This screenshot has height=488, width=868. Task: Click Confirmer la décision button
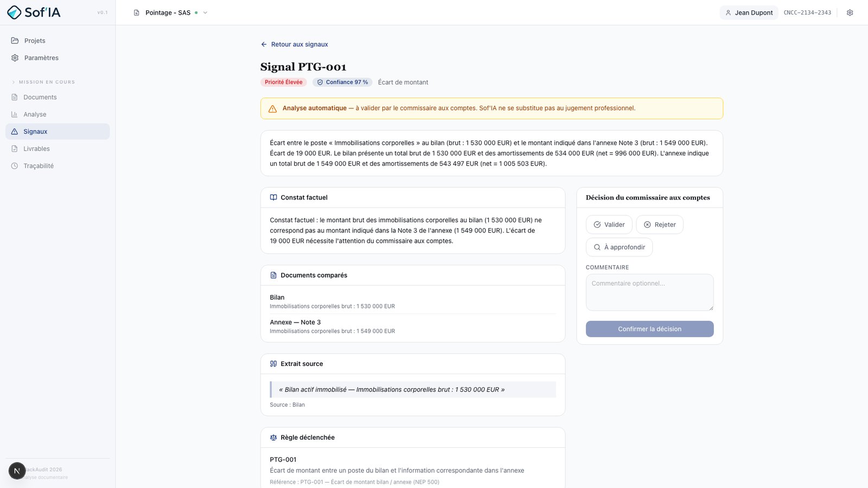pyautogui.click(x=650, y=329)
